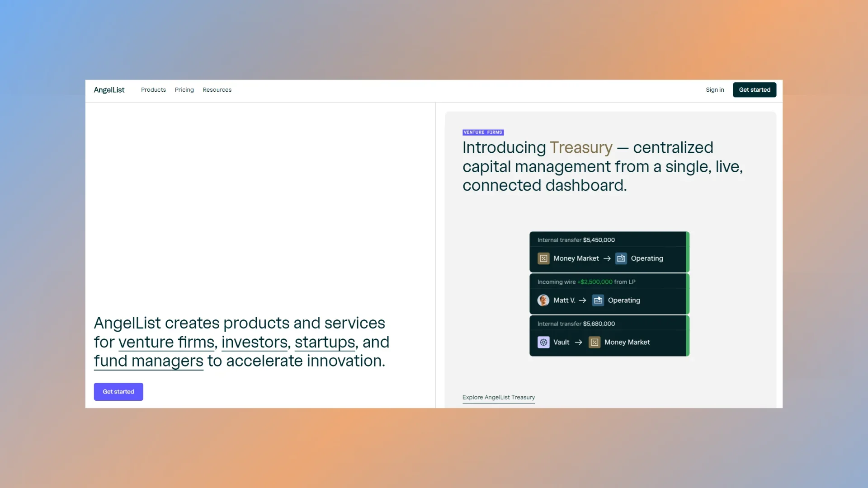
Task: Open the Products menu
Action: point(153,90)
